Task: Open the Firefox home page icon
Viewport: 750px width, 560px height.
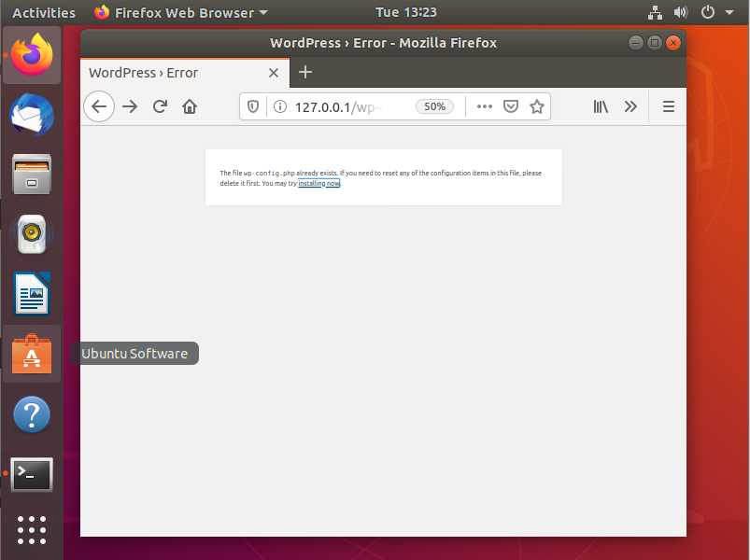Action: tap(190, 106)
